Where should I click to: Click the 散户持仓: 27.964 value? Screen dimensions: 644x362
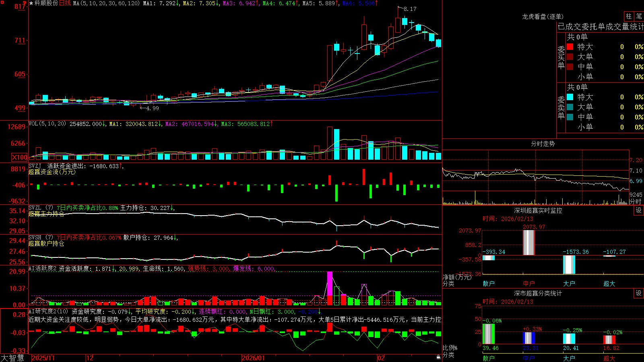point(148,238)
